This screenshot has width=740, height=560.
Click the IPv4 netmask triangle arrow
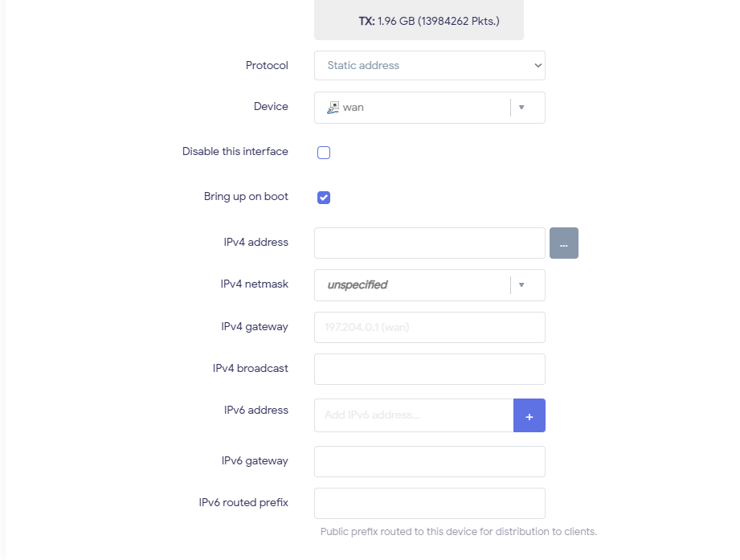tap(521, 285)
